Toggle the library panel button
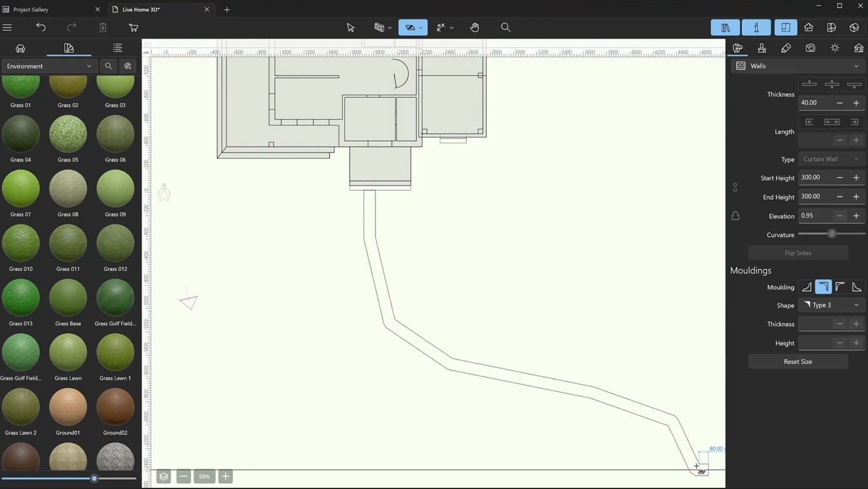This screenshot has width=868, height=489. click(x=725, y=28)
